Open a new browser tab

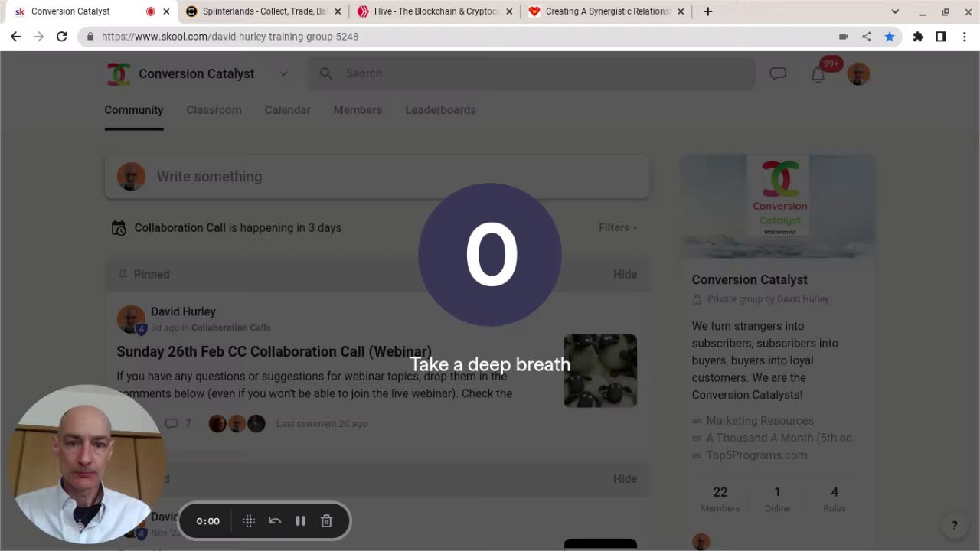tap(707, 11)
